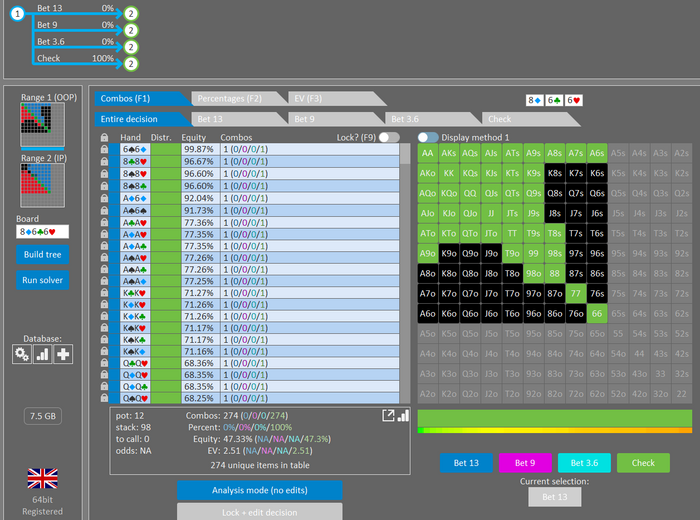Lock the K♣K♥ hand row
The image size is (700, 520).
point(104,293)
